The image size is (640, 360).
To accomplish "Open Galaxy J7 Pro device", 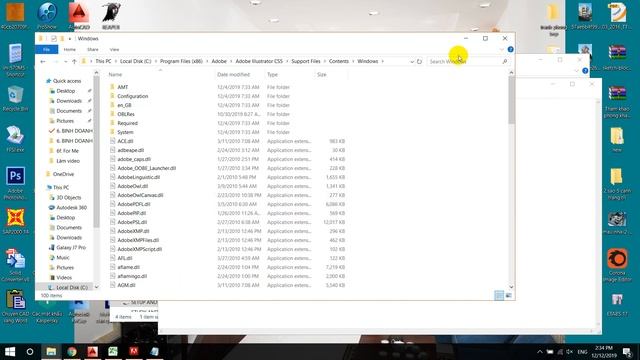I will (71, 247).
